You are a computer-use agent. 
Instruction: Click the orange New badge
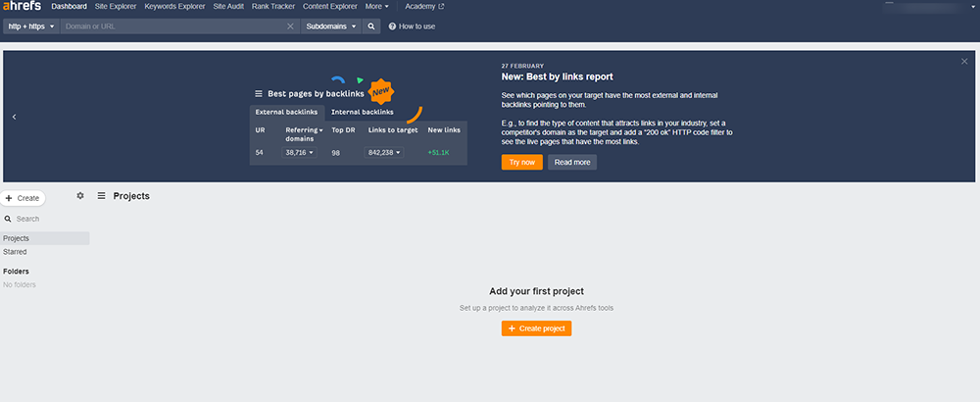380,92
